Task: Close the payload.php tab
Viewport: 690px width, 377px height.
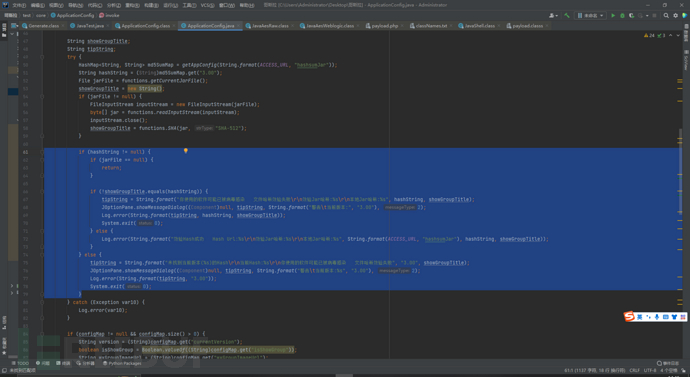Action: (x=402, y=26)
